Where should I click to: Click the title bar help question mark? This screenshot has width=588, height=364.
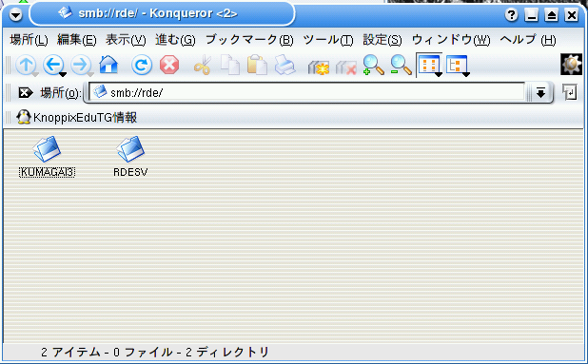click(x=512, y=15)
